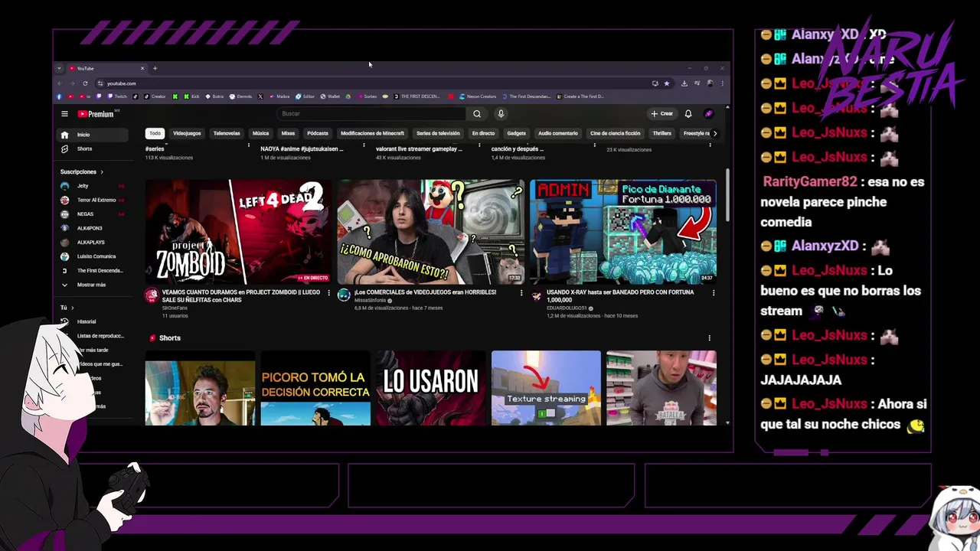The width and height of the screenshot is (980, 551).
Task: Click the Buscar search field
Action: coord(371,114)
